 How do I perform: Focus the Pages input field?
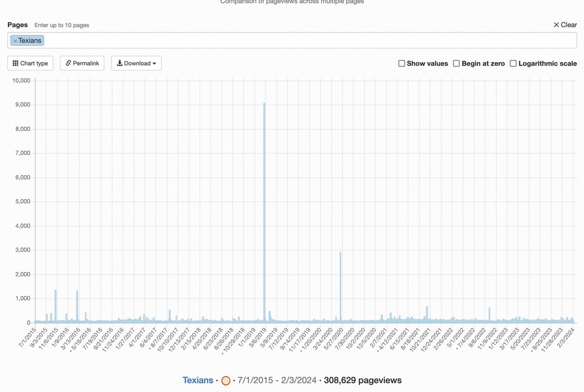292,40
